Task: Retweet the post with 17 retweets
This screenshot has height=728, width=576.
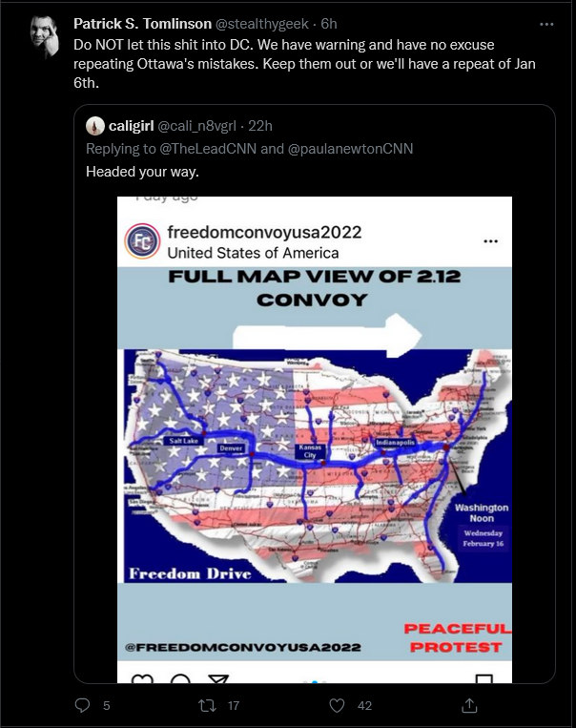Action: (x=207, y=706)
